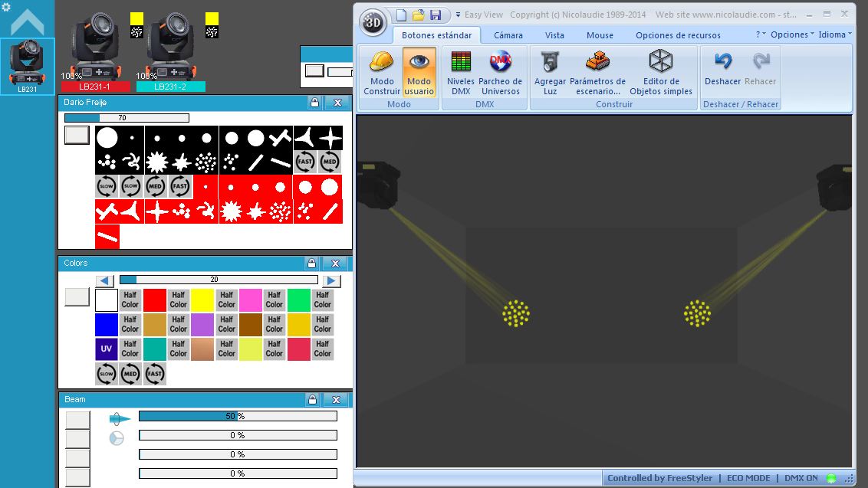Click Half Color beside the red swatch
The image size is (868, 488).
178,300
